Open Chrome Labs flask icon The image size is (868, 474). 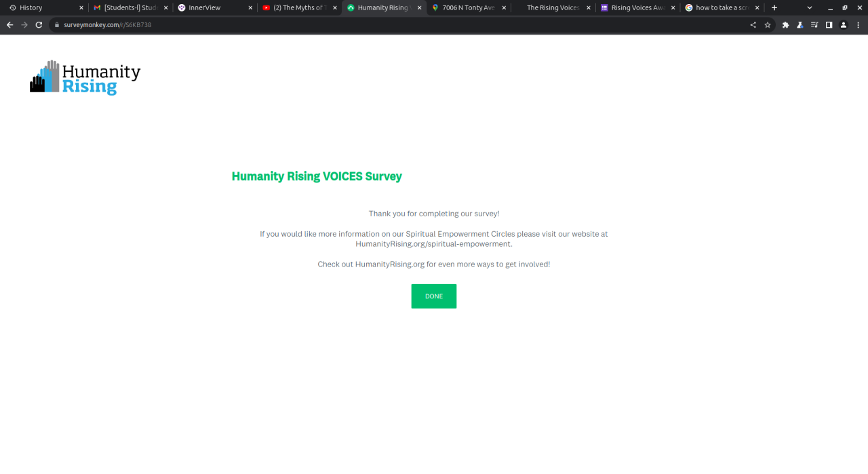pos(800,25)
